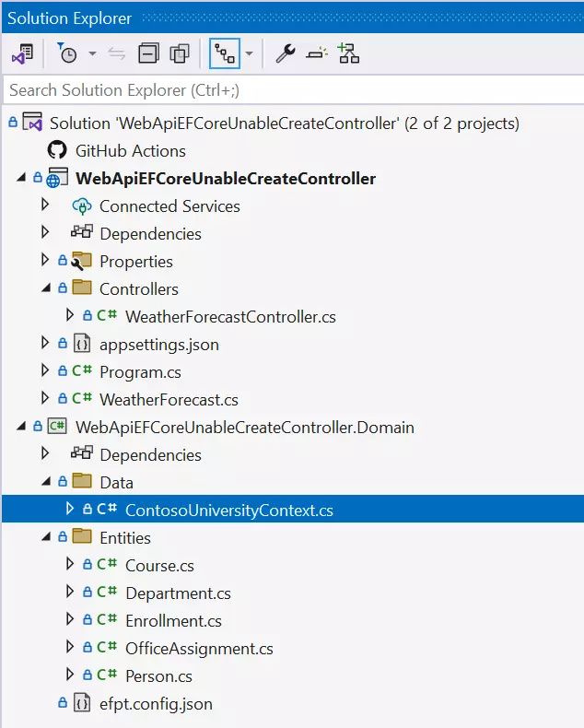Toggle Show All Files button
This screenshot has height=728, width=584.
(x=180, y=53)
